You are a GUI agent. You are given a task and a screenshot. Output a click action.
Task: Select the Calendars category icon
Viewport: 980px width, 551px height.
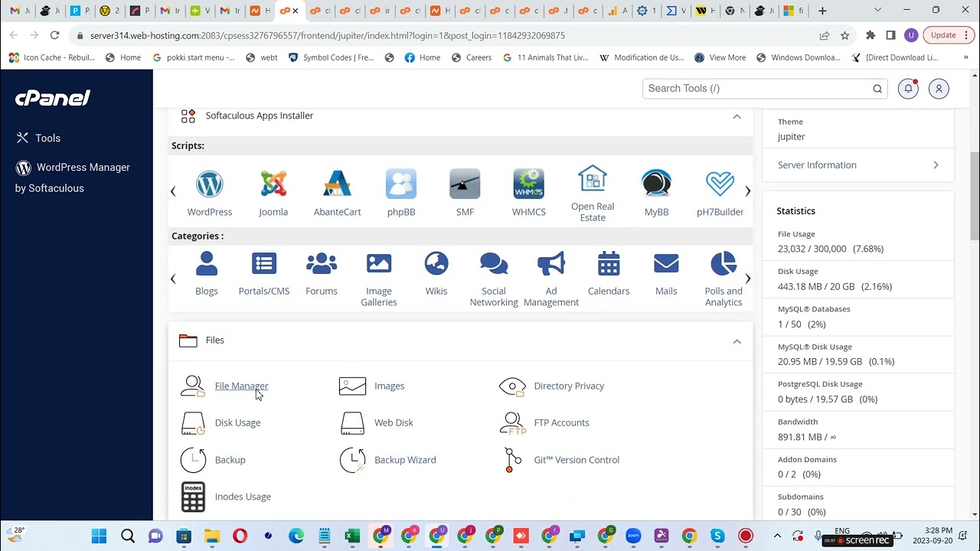pyautogui.click(x=609, y=263)
